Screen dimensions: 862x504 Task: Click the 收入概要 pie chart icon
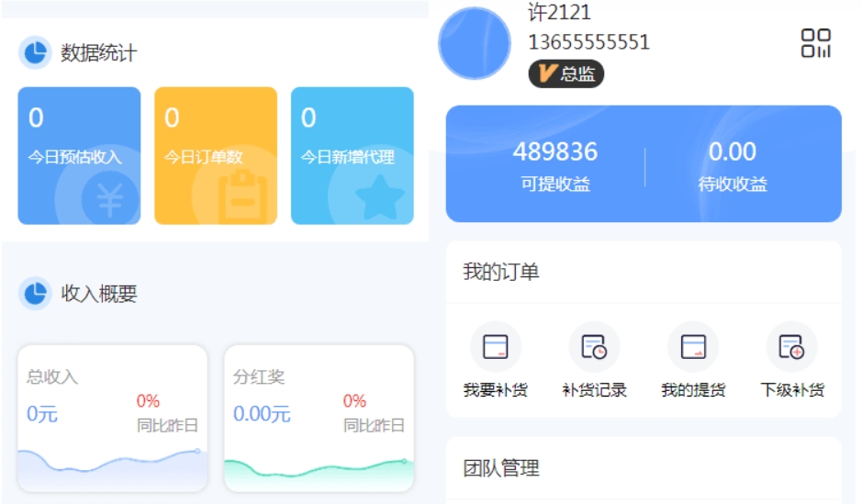click(35, 294)
